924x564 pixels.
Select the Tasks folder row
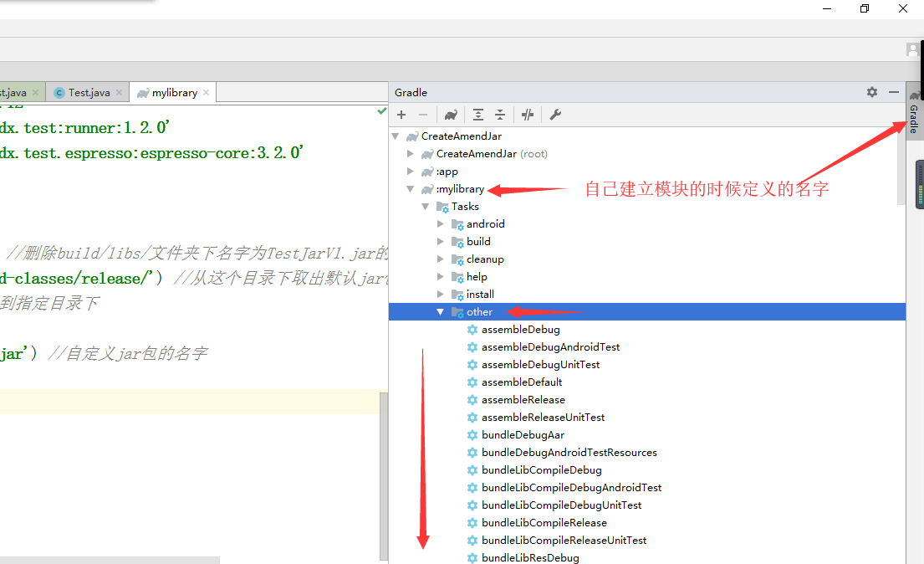465,207
